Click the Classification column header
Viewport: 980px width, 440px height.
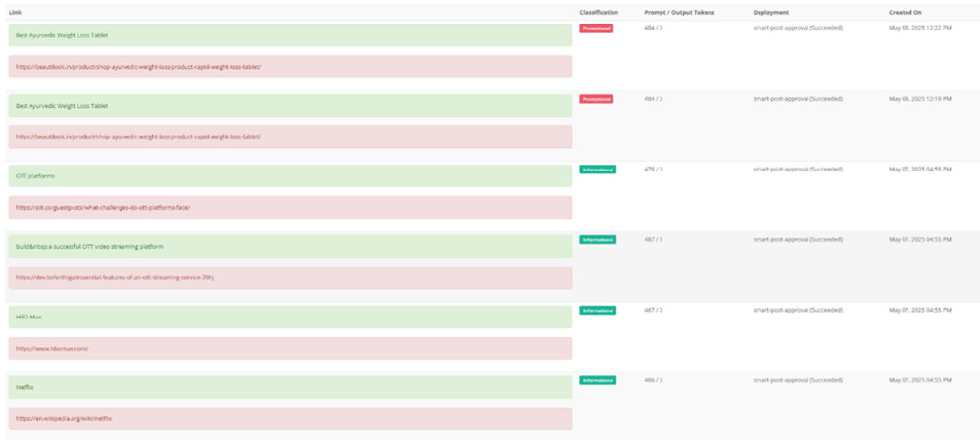coord(599,12)
